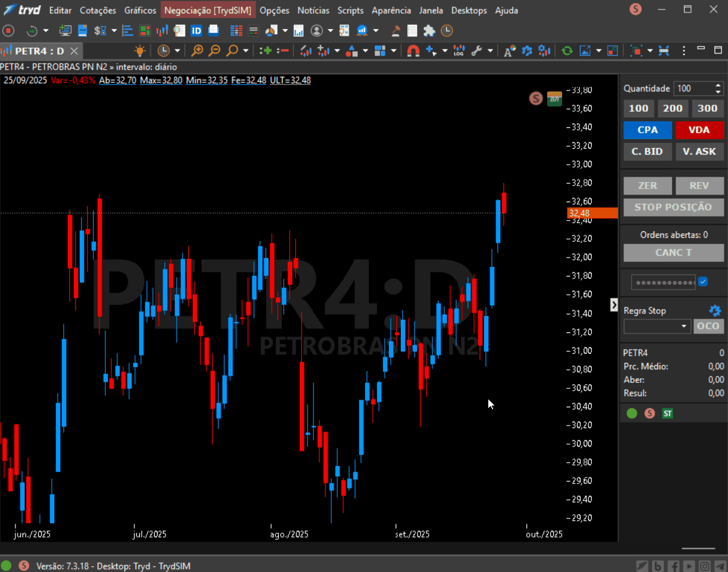Click the lightbulb icon in chart toolbar
This screenshot has height=572, width=728.
pos(140,51)
